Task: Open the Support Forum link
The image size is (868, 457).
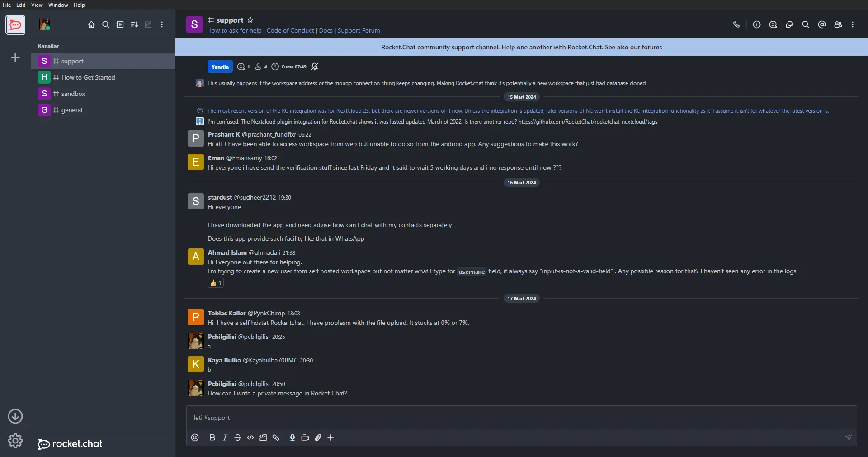Action: (359, 30)
